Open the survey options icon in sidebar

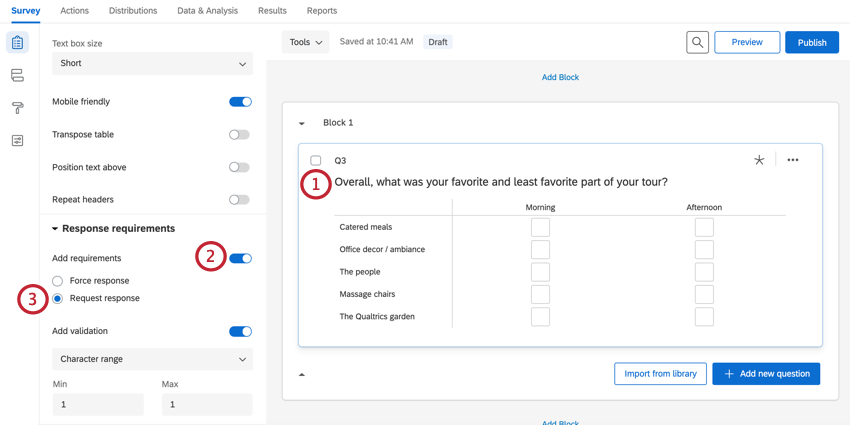click(17, 141)
